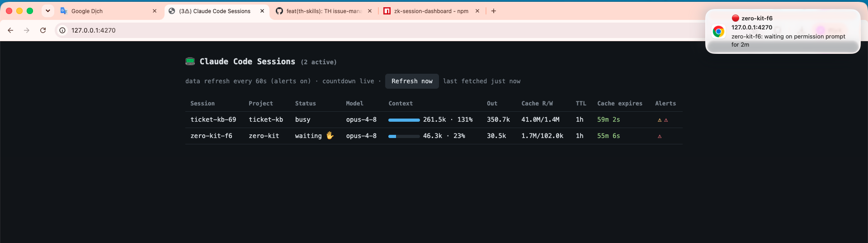Click the Chrome icon in the notification
The width and height of the screenshot is (868, 243).
[x=718, y=31]
